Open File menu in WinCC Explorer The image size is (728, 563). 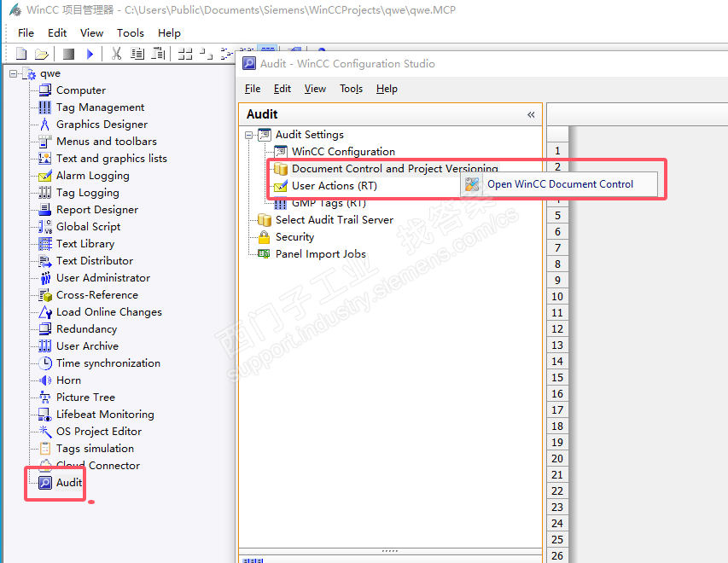click(x=26, y=33)
